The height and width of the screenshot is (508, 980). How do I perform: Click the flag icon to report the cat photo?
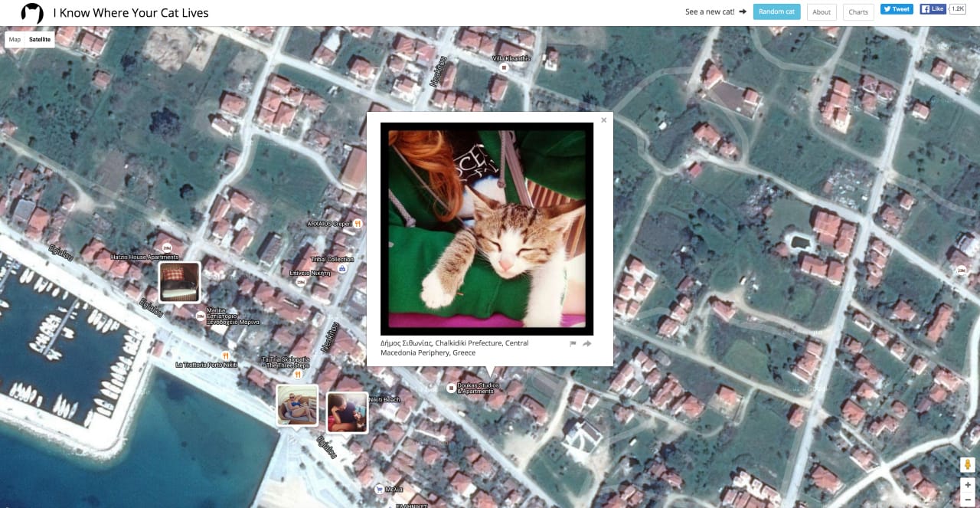tap(573, 343)
